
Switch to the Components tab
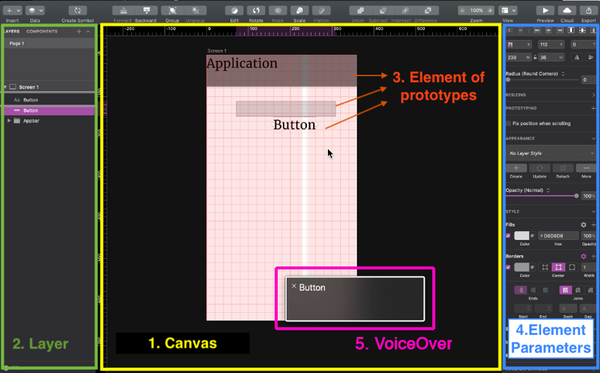[x=42, y=31]
